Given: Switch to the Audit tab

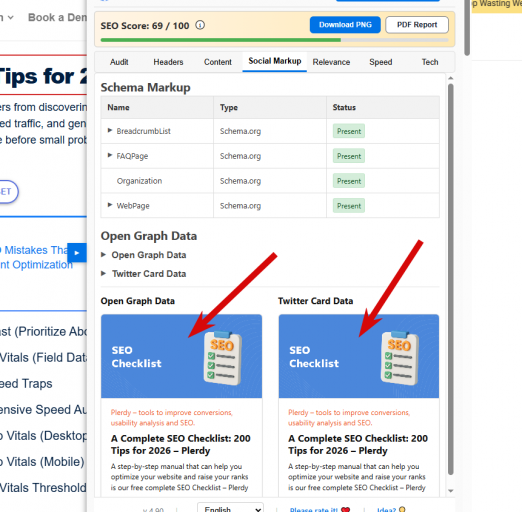Looking at the screenshot, I should coord(119,62).
